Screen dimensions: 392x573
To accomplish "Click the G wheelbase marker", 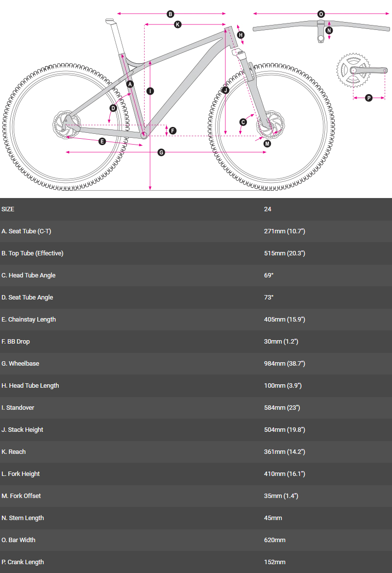I will click(161, 152).
